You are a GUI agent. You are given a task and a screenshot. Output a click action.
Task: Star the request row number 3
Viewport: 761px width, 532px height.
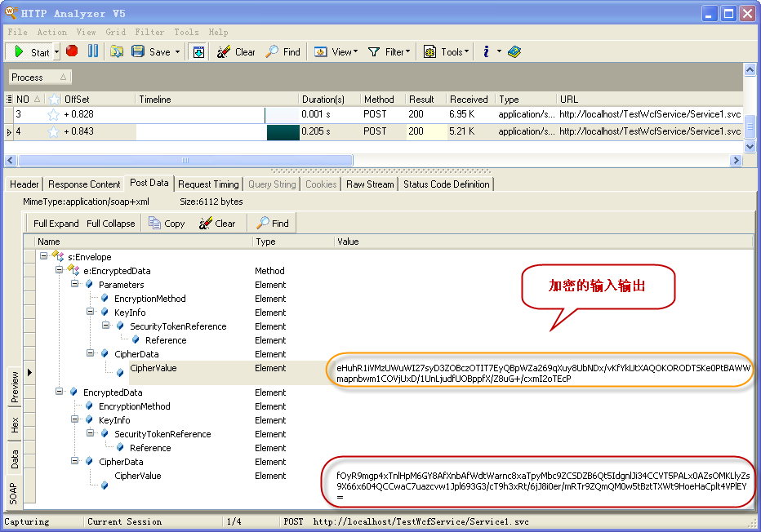53,114
